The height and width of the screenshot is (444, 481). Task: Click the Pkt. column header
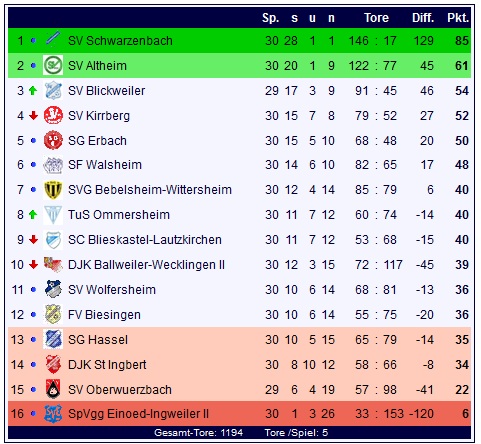pyautogui.click(x=458, y=18)
